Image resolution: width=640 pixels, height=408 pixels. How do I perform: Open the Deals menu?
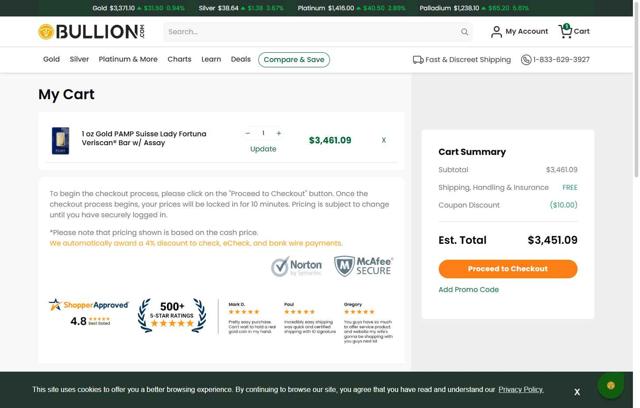click(x=241, y=59)
